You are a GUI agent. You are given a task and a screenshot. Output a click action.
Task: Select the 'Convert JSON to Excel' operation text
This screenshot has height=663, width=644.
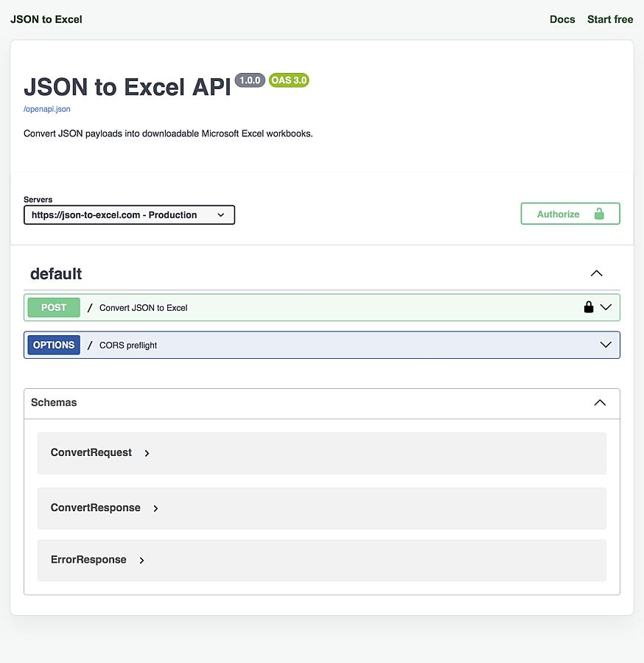tap(144, 308)
